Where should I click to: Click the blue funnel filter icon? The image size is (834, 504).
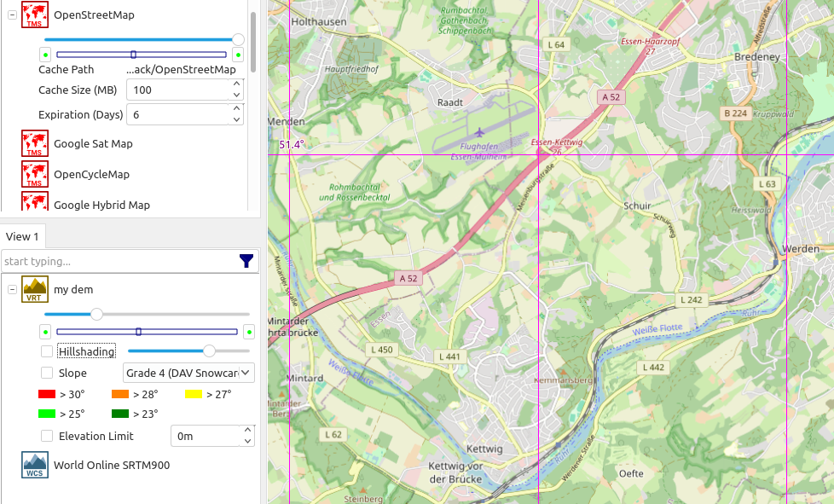[246, 261]
